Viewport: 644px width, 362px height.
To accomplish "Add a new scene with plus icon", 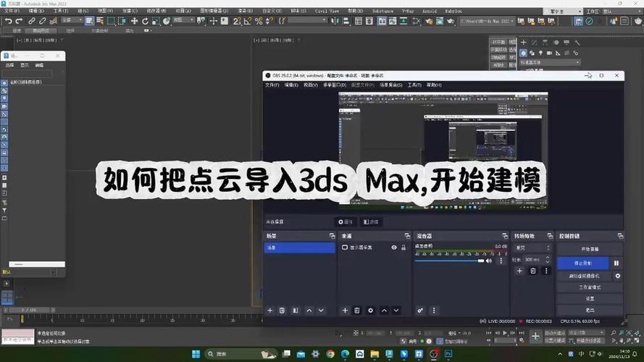I will pyautogui.click(x=269, y=311).
